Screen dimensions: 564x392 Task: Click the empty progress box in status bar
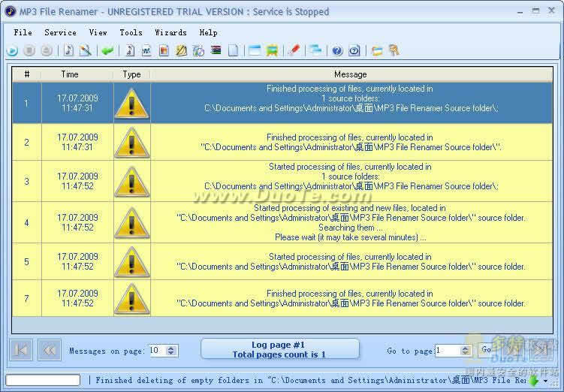tap(43, 380)
